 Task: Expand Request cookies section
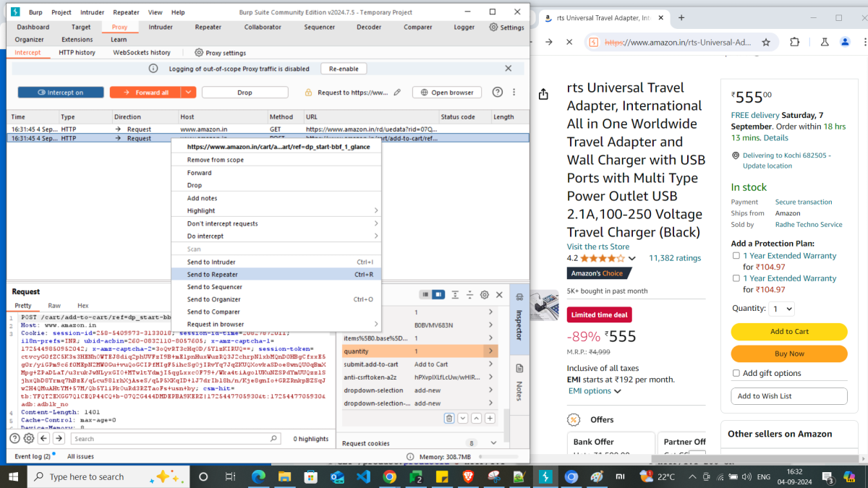493,443
